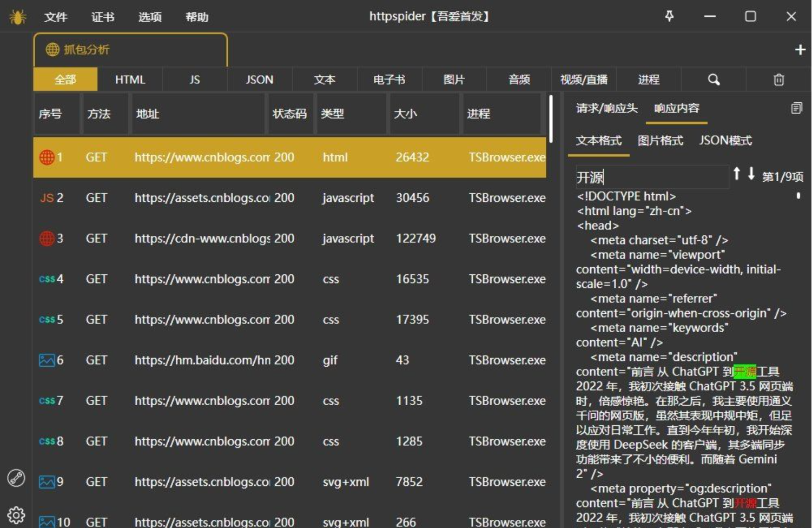Click image icon of request row 9
Viewport: 812px width, 528px height.
(x=47, y=482)
